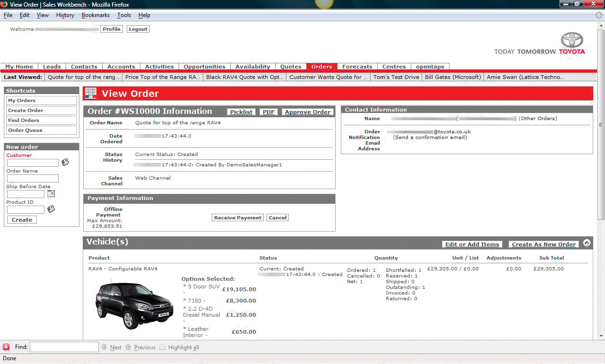Viewport: 605px width, 364px height.
Task: Click Receive Payment
Action: pos(237,217)
